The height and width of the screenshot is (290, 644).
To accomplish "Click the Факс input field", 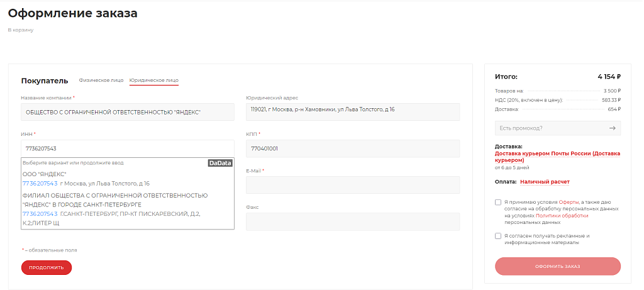I will pos(352,221).
